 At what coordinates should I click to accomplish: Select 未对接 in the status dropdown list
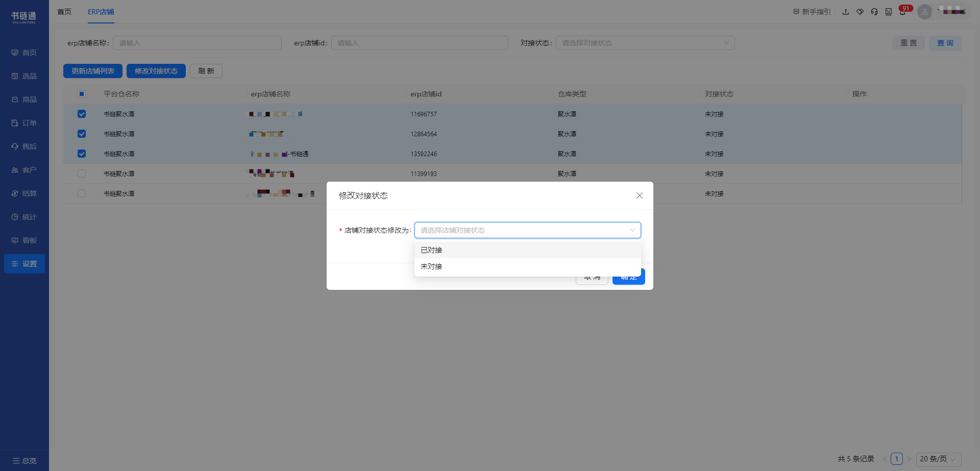(x=527, y=266)
